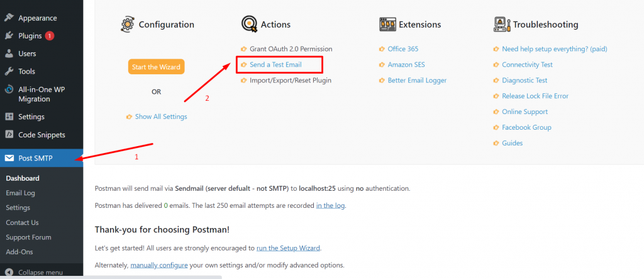Click the All-in-One WP Migration icon

(9, 89)
